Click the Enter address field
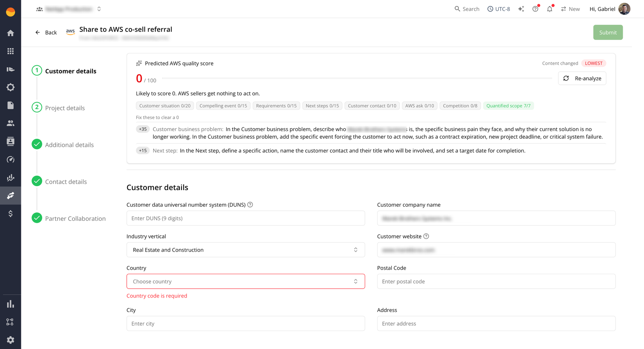644x349 pixels. tap(496, 324)
